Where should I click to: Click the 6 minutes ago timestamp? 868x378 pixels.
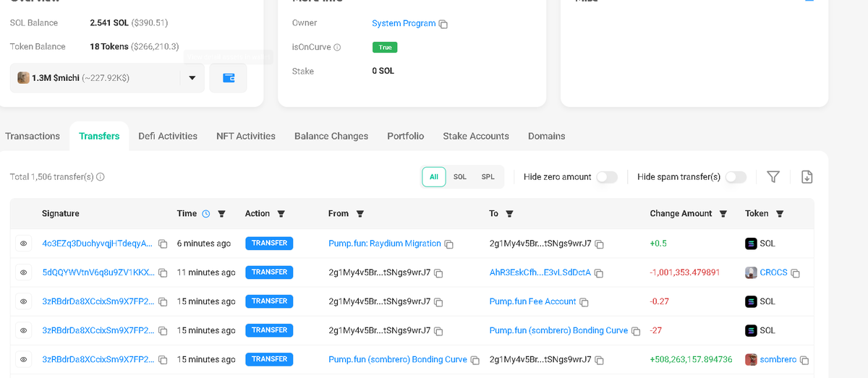tap(204, 244)
